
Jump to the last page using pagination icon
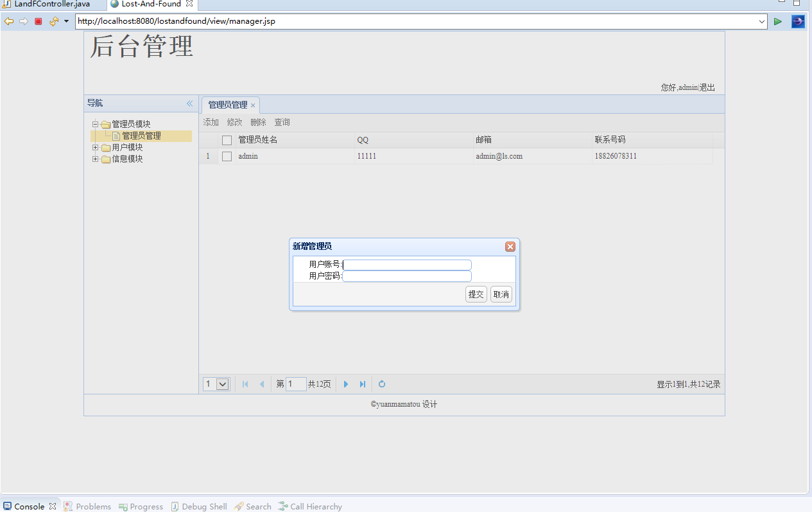(363, 384)
